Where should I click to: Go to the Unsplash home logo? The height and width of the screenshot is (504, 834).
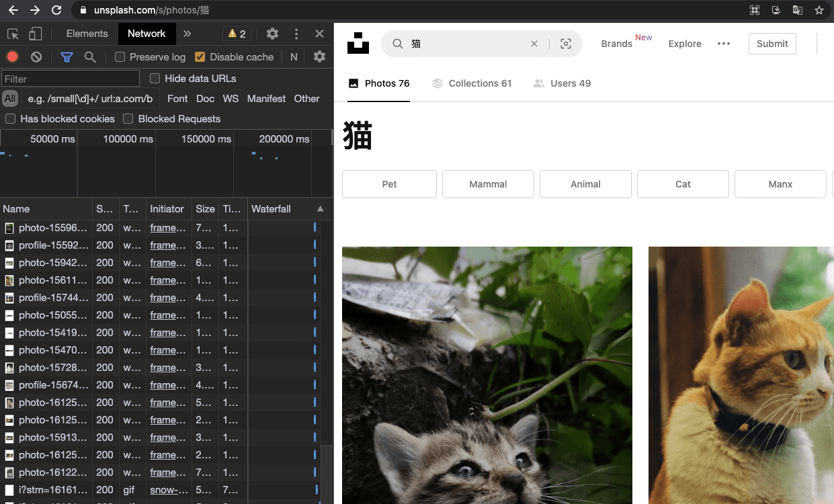click(358, 43)
